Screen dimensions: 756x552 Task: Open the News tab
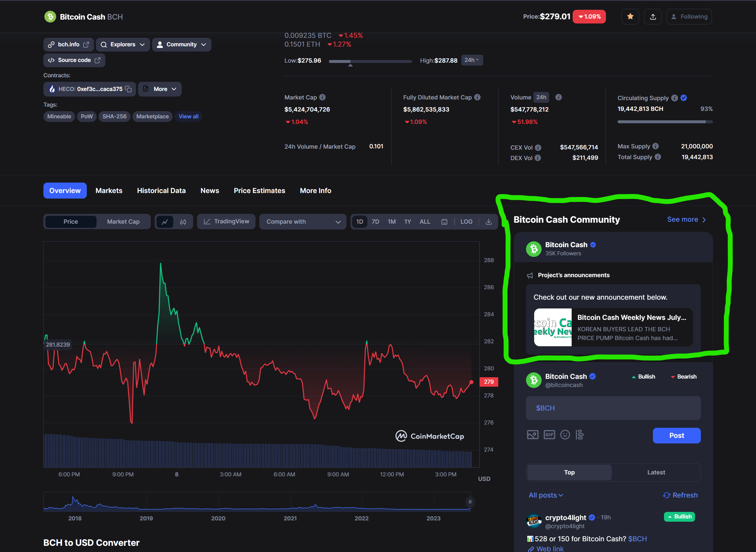[x=210, y=191]
